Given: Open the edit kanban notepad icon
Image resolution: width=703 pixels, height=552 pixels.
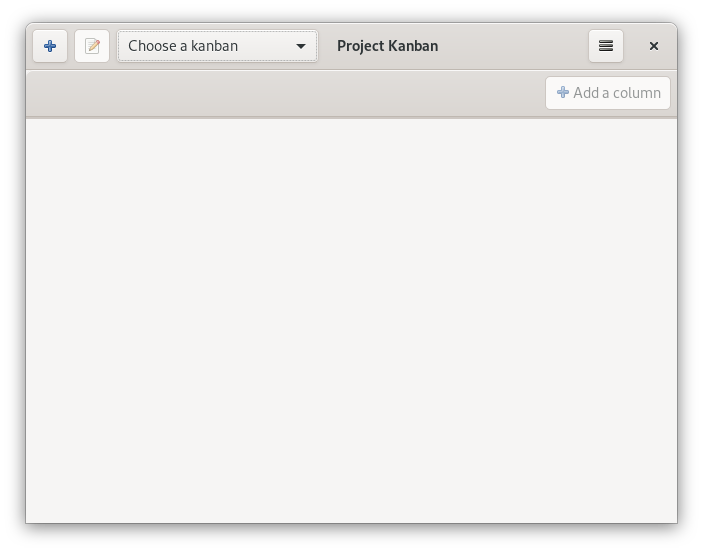Looking at the screenshot, I should pos(92,46).
